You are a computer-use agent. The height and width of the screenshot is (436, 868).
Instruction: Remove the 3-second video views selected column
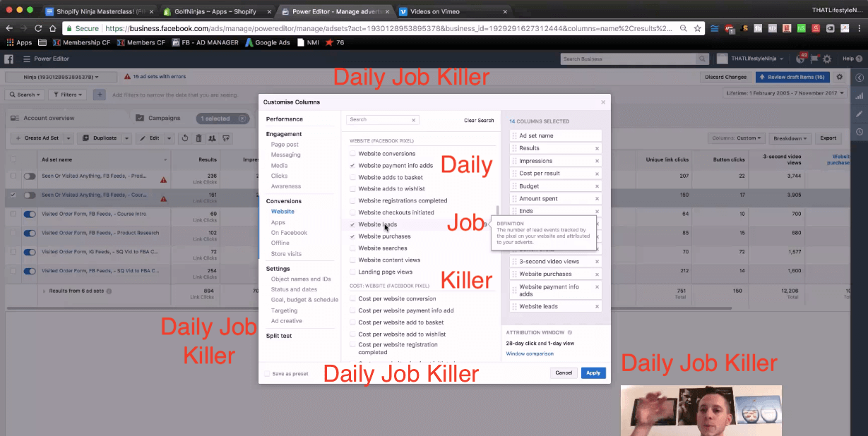point(597,262)
